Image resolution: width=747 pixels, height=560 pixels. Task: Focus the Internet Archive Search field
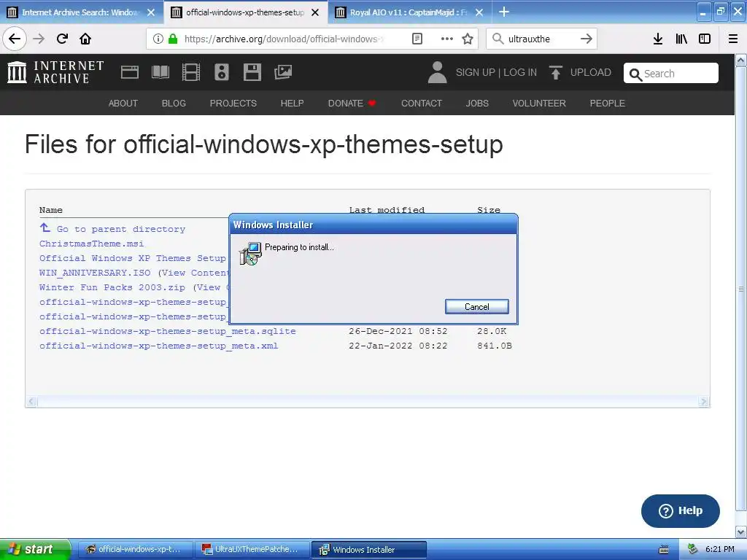point(671,74)
